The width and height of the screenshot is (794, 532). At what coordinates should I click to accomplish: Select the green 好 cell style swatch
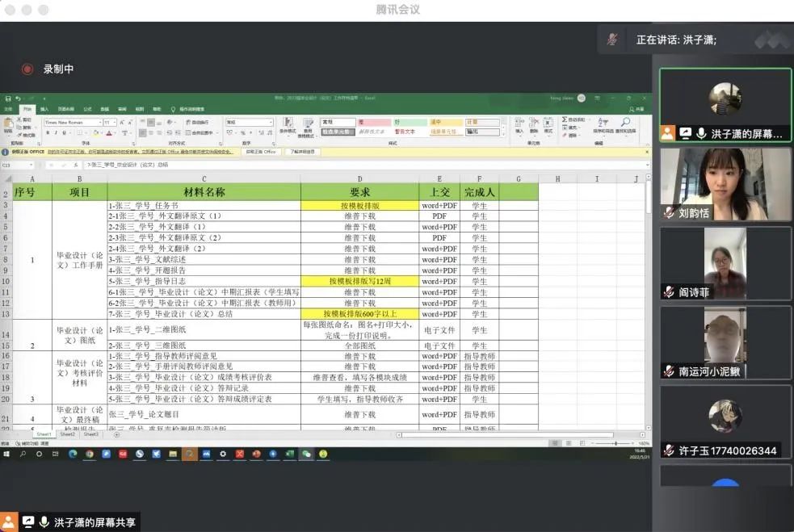pyautogui.click(x=410, y=123)
